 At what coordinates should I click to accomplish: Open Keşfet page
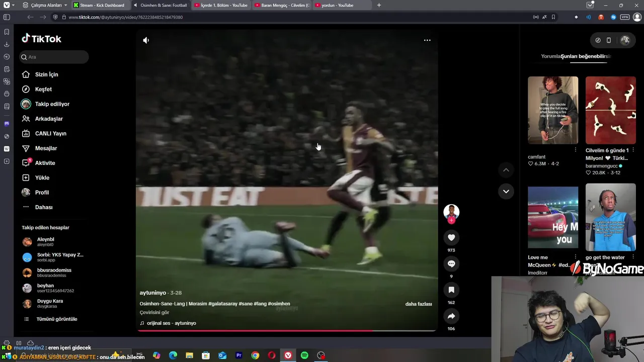[37, 89]
